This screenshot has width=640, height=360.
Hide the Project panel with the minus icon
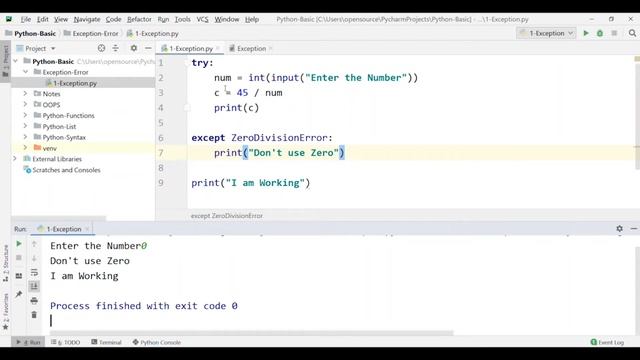pyautogui.click(x=148, y=48)
